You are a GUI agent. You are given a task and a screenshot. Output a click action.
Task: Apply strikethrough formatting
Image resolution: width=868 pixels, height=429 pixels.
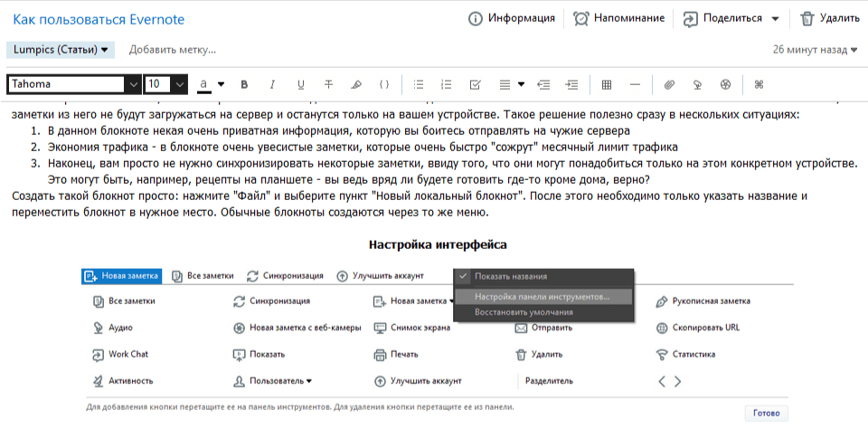pyautogui.click(x=328, y=84)
